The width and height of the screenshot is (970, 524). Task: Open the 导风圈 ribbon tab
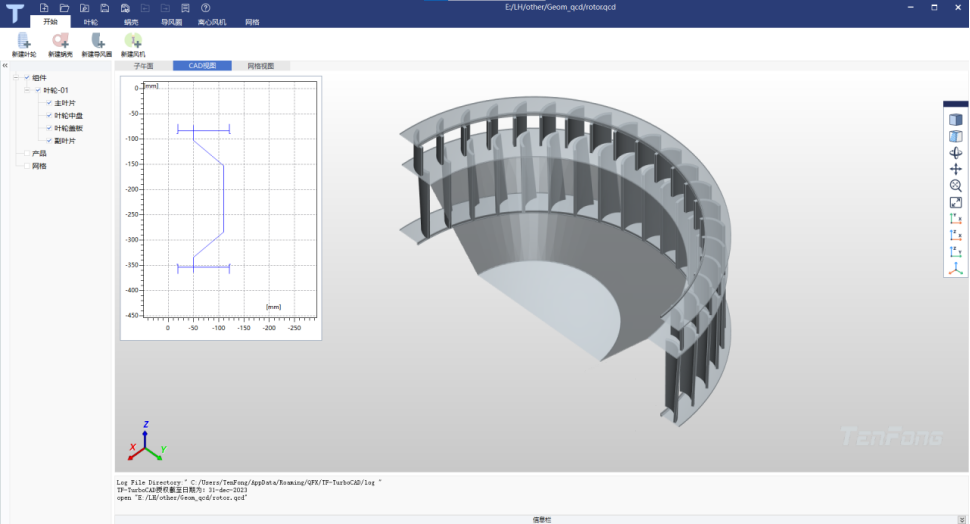171,22
